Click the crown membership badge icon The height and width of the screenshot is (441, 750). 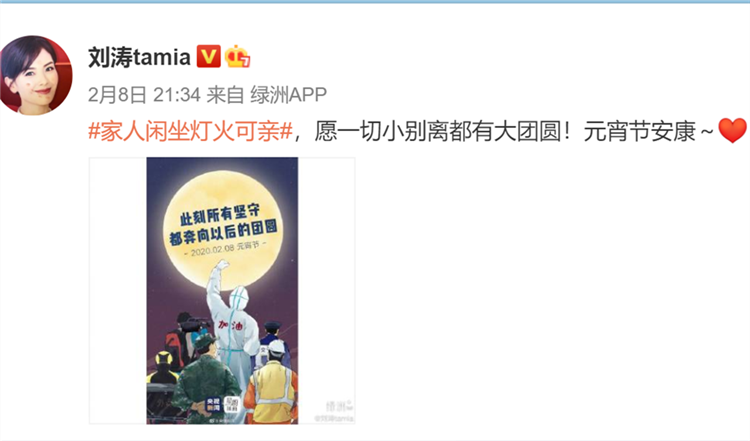coord(238,56)
